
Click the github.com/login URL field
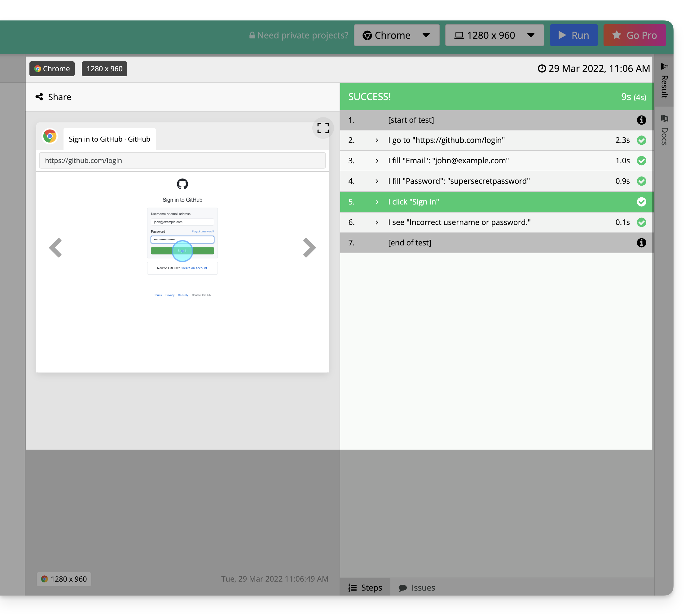point(182,160)
